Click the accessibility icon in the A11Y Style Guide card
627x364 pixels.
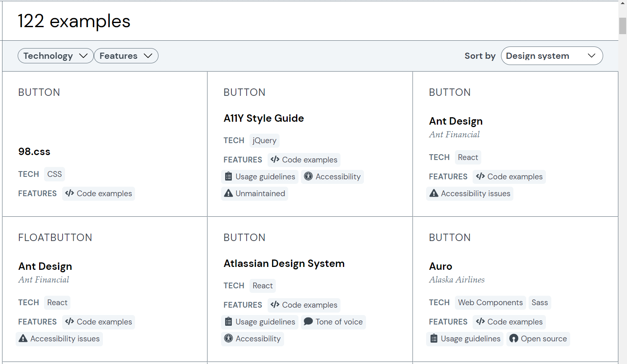(308, 176)
